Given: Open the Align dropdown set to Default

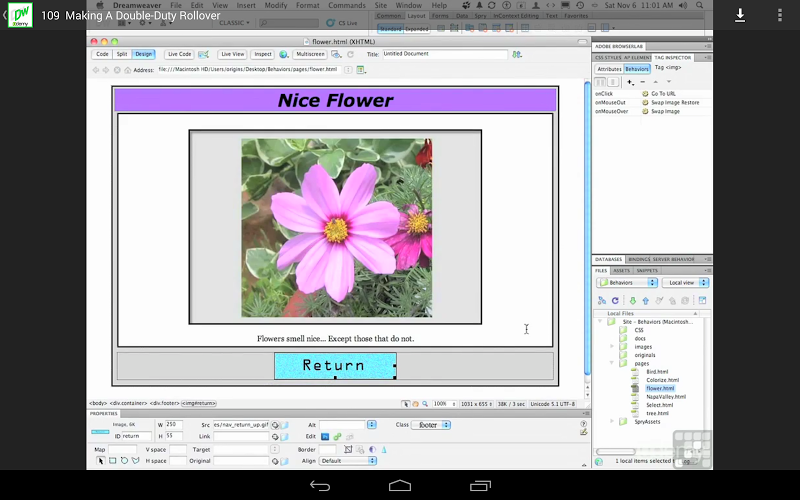Looking at the screenshot, I should pyautogui.click(x=346, y=460).
